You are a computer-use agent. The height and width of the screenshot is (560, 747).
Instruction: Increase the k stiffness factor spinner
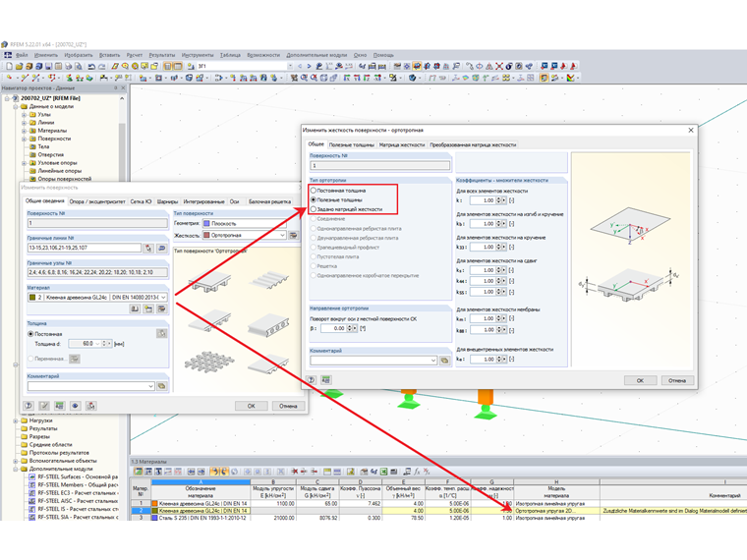[498, 198]
